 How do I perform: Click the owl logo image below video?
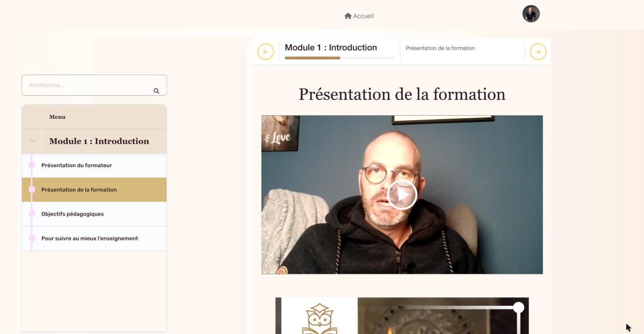tap(319, 318)
